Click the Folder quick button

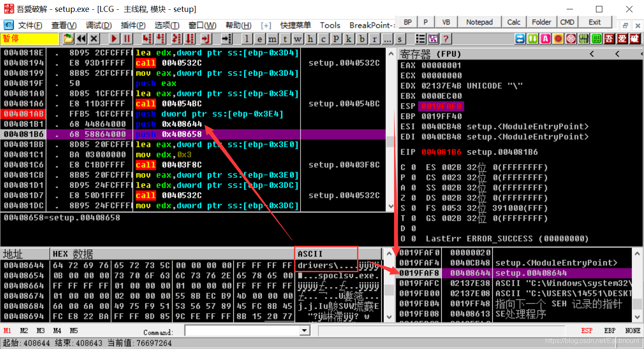[541, 22]
